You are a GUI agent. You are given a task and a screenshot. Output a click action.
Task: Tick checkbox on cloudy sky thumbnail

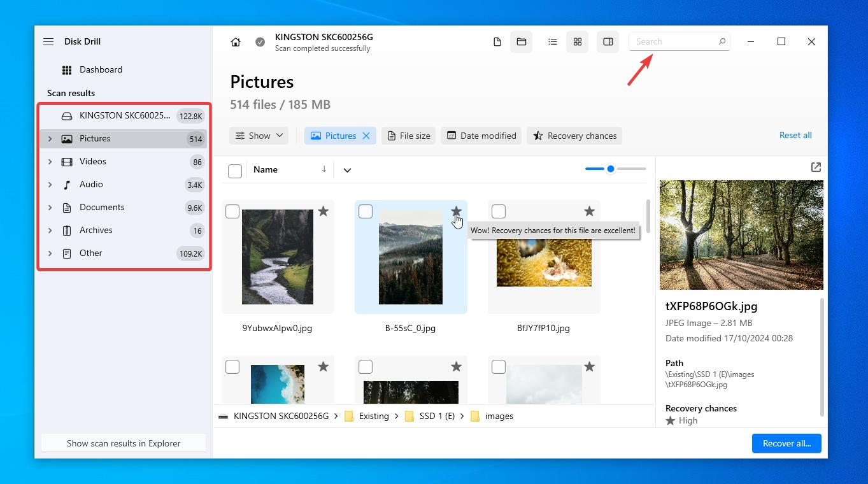(x=499, y=367)
